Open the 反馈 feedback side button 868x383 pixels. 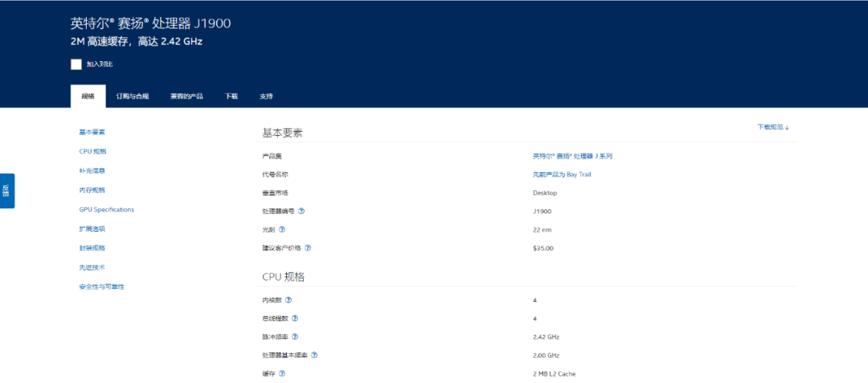[x=6, y=191]
